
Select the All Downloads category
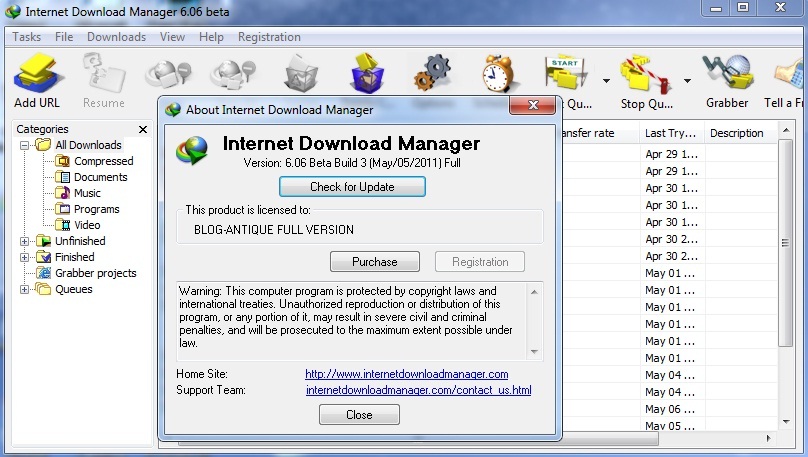(88, 145)
